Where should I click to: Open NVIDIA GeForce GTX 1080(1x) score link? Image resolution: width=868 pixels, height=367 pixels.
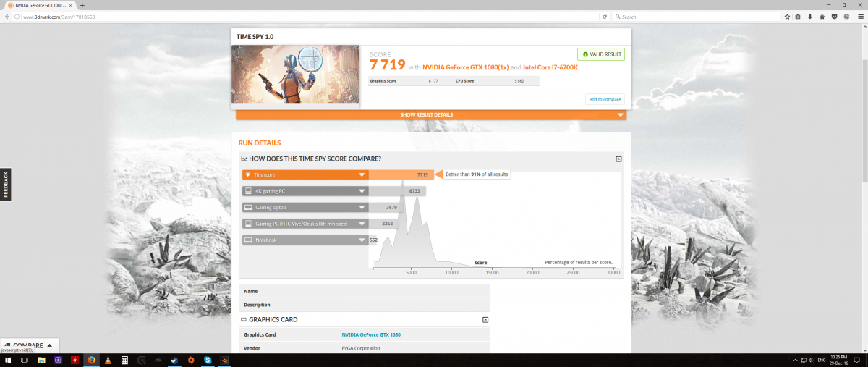[464, 67]
